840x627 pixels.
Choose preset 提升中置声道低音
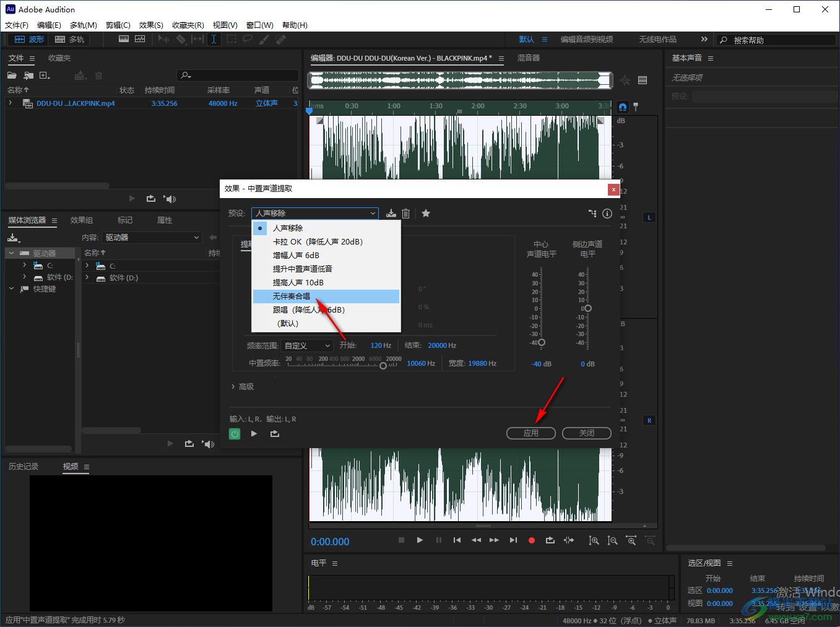click(x=326, y=269)
